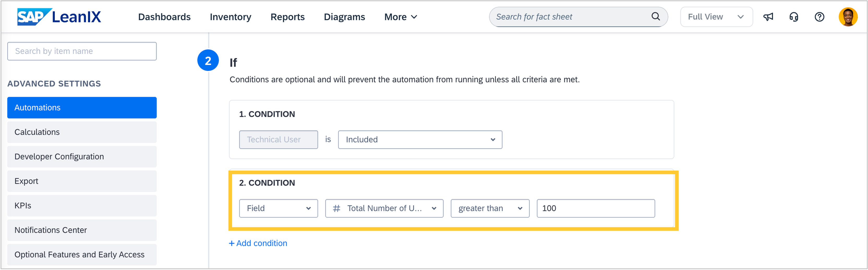868x270 pixels.
Task: Open the announcements megaphone icon
Action: point(768,17)
